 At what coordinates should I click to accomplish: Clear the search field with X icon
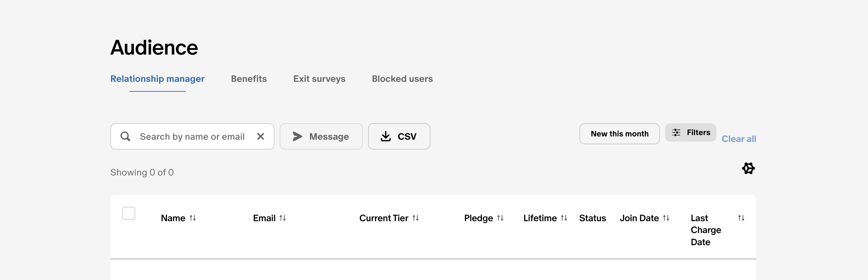point(260,136)
